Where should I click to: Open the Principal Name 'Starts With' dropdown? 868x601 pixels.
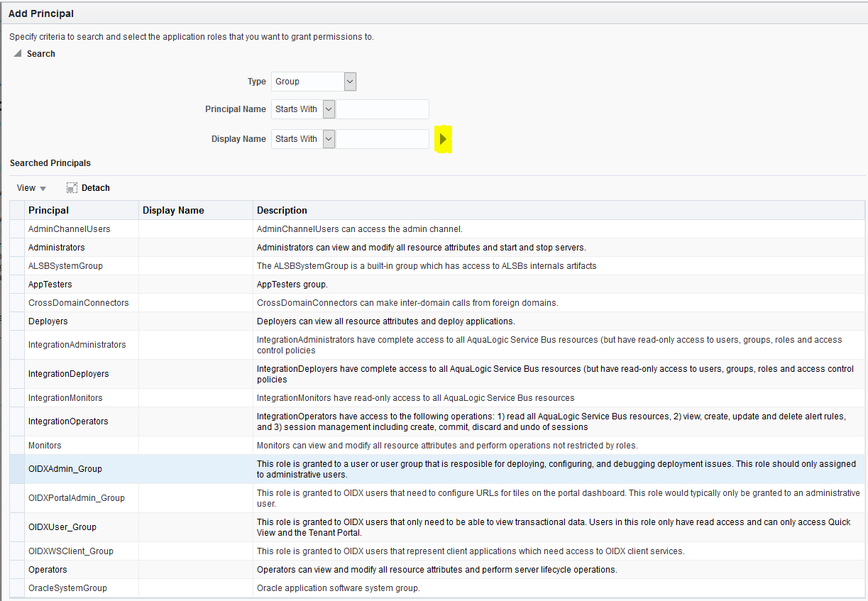coord(327,109)
